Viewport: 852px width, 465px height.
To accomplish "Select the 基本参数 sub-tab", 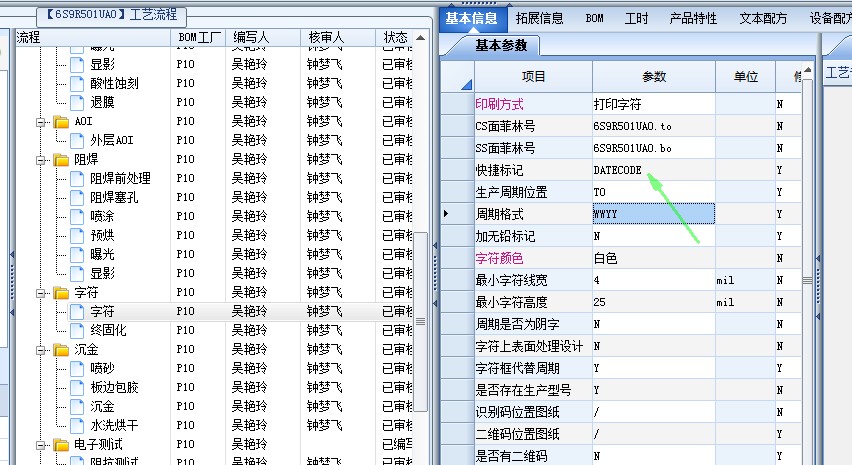I will coord(501,46).
